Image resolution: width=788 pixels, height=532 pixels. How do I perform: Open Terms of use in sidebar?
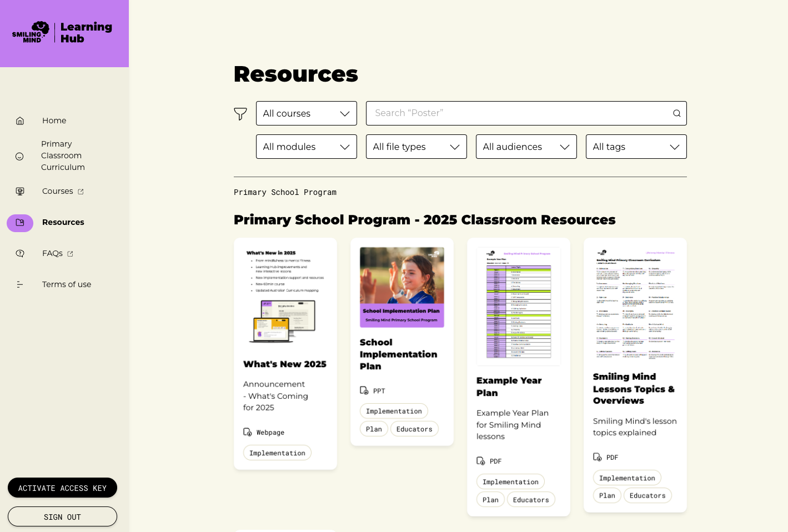click(67, 284)
